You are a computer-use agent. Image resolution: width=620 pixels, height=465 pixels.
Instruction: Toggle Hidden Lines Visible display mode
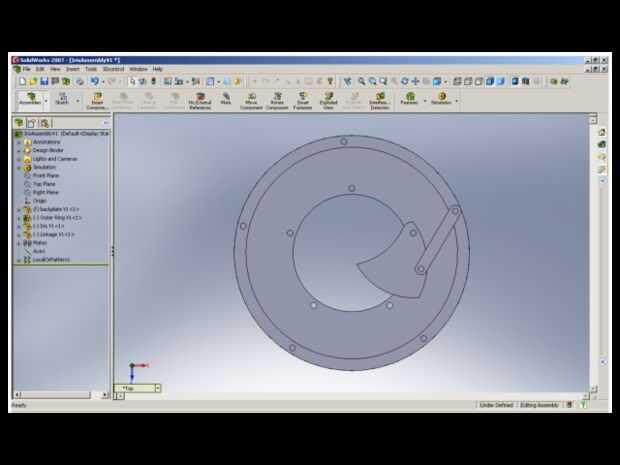(468, 81)
